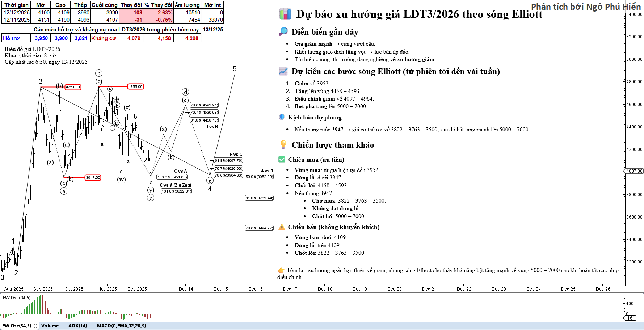644x330 pixels.
Task: Click the rising chart icon beside Elliott steps heading
Action: (x=283, y=71)
